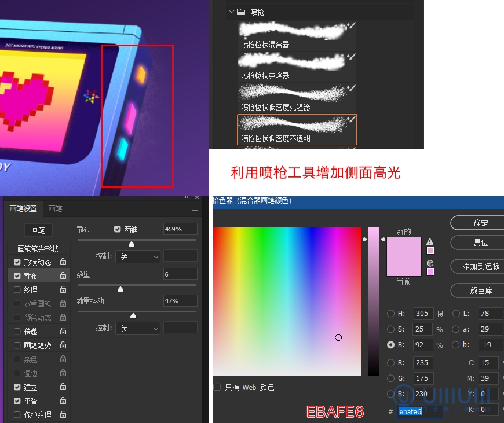Close the brush settings panel
Screen dimensions: 504x423
coord(197,197)
